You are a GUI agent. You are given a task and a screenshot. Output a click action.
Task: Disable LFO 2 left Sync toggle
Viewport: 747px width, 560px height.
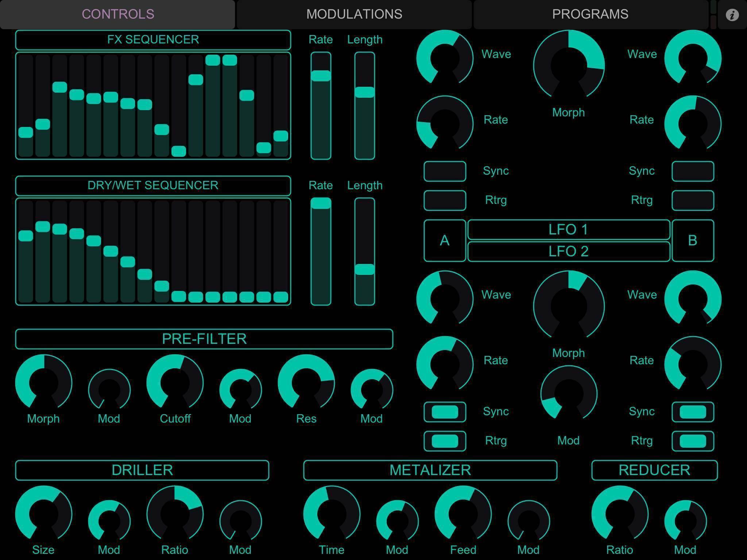click(445, 412)
